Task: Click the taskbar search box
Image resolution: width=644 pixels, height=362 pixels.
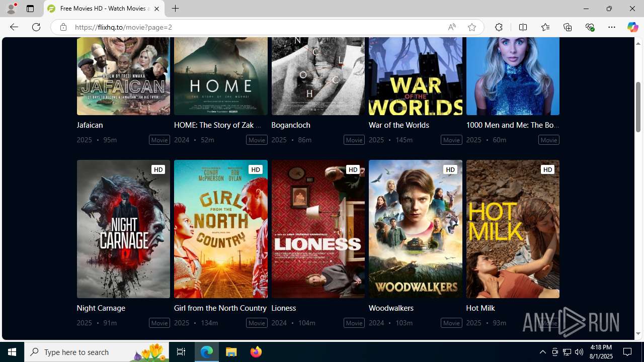Action: pos(97,352)
